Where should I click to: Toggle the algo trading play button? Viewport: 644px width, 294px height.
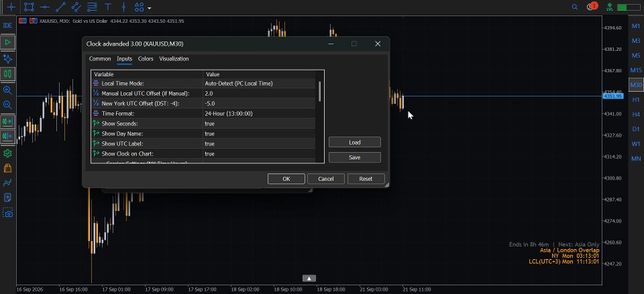point(7,42)
